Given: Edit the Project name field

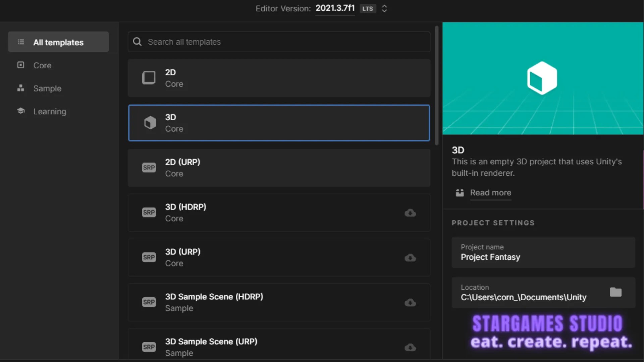Looking at the screenshot, I should (543, 253).
